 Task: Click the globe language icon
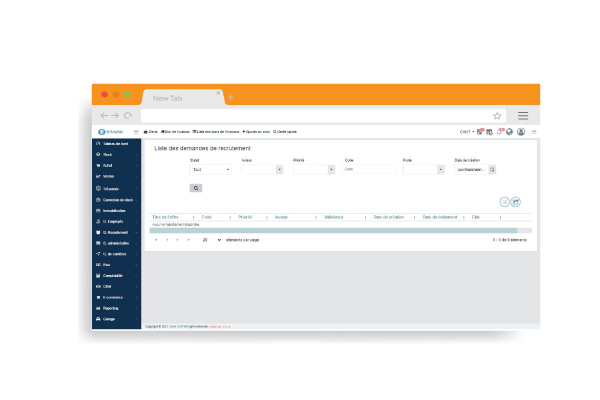509,131
